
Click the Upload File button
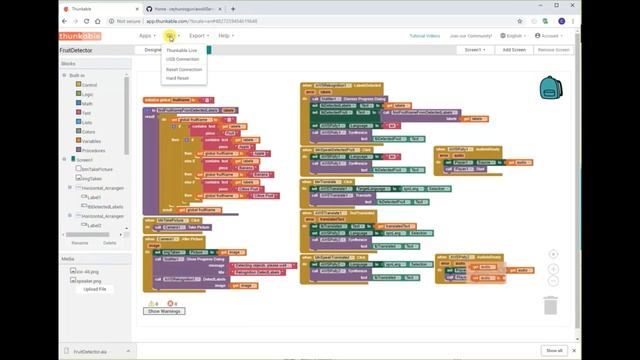[95, 289]
